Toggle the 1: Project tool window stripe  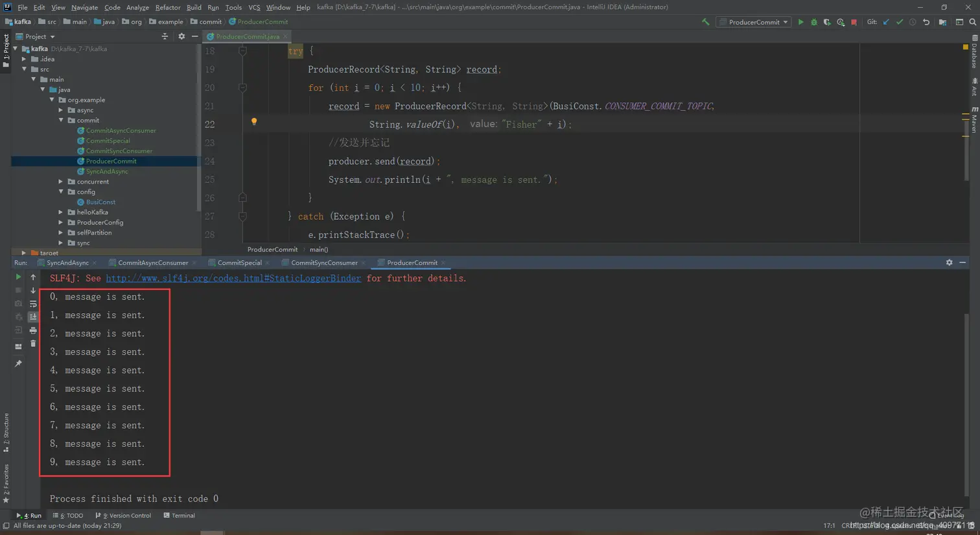6,52
